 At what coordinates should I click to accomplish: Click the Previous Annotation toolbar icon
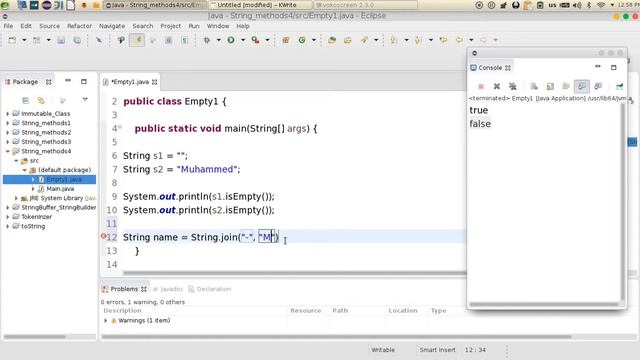(x=418, y=40)
